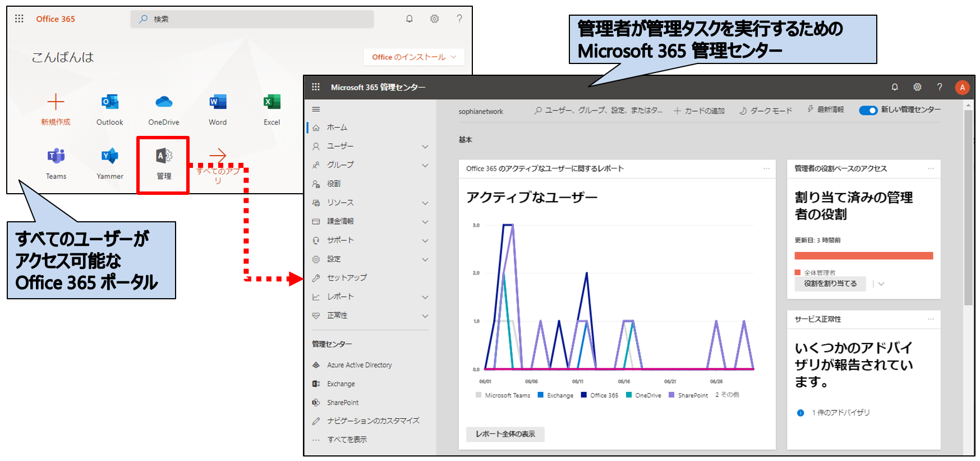Click Exchange legend swatch in chart
The height and width of the screenshot is (461, 980).
tap(541, 395)
